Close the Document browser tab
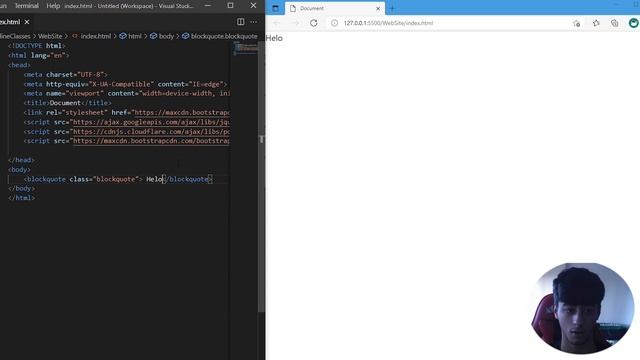The width and height of the screenshot is (640, 360). [x=378, y=9]
